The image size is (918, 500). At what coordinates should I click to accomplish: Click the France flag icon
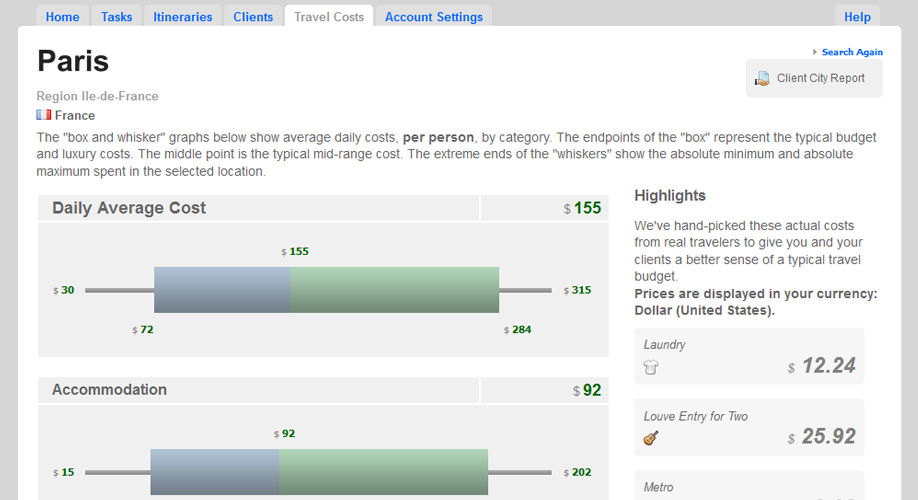[x=43, y=115]
